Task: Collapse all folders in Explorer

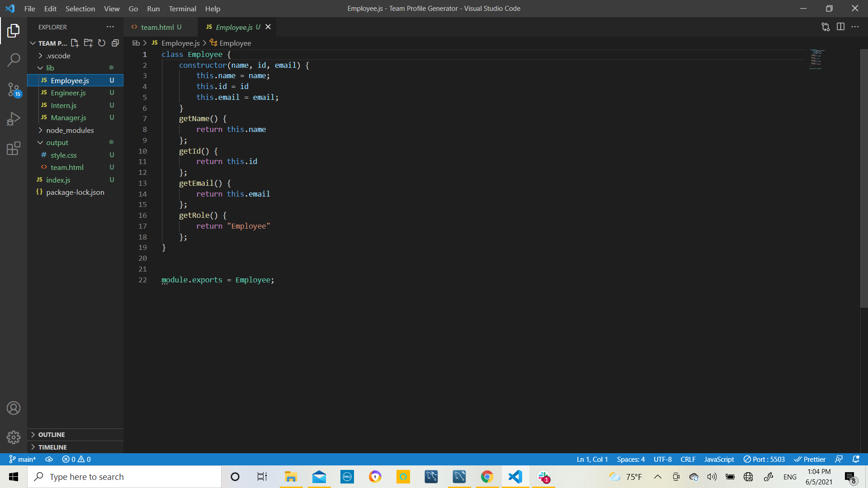Action: coord(115,43)
